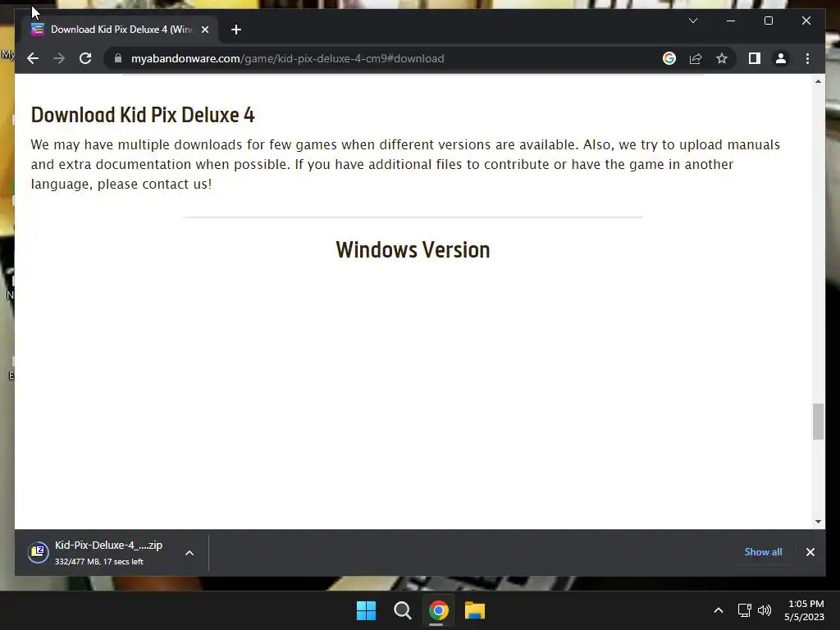Select the Download Kid Pix Deluxe 4 tab
Viewport: 840px width, 630px height.
tap(121, 30)
